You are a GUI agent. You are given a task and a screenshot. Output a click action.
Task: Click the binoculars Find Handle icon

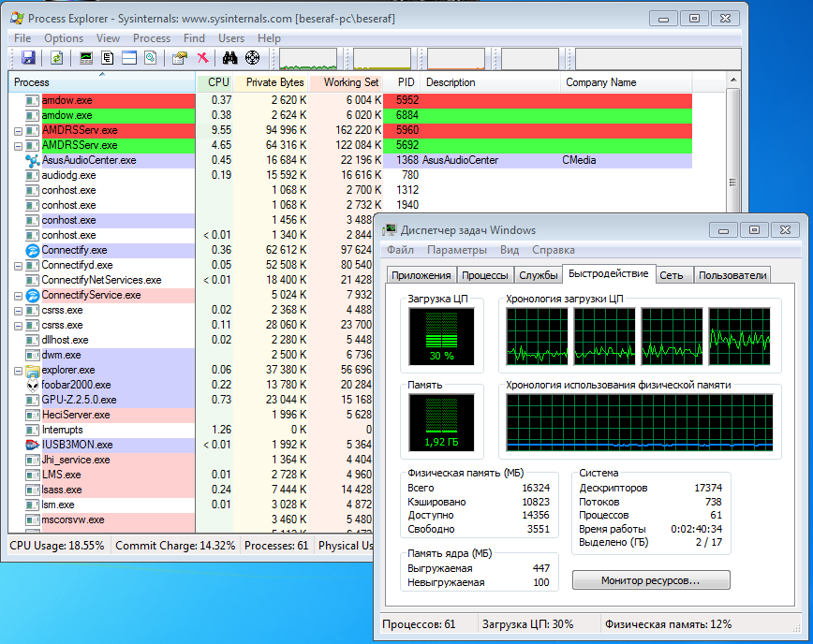pyautogui.click(x=229, y=57)
